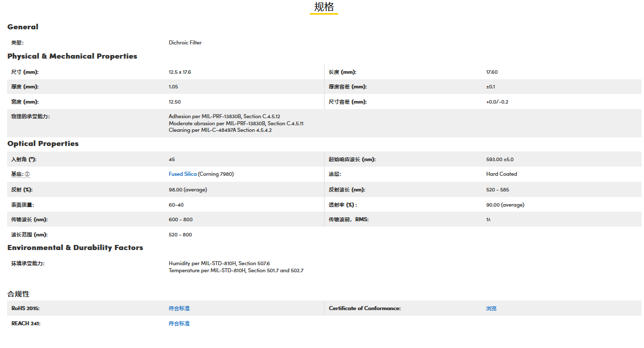This screenshot has height=348, width=644.
Task: Click the 规格 section heading
Action: pos(324,7)
